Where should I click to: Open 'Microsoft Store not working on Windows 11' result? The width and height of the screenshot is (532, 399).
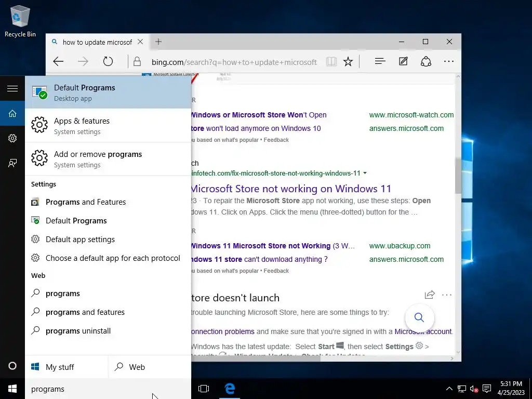coord(291,189)
